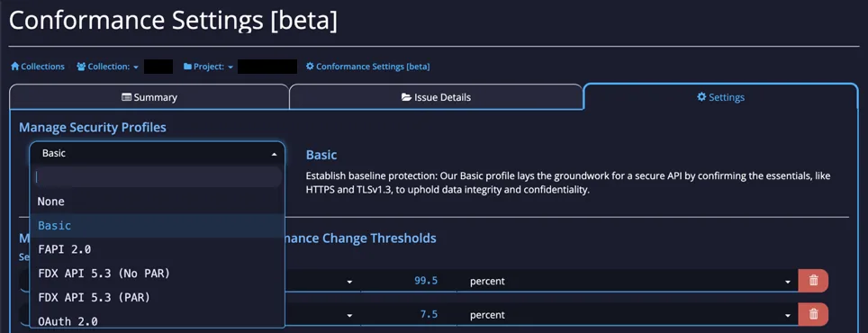The width and height of the screenshot is (868, 333).
Task: Click the Manage Security Profiles heading
Action: (x=93, y=127)
